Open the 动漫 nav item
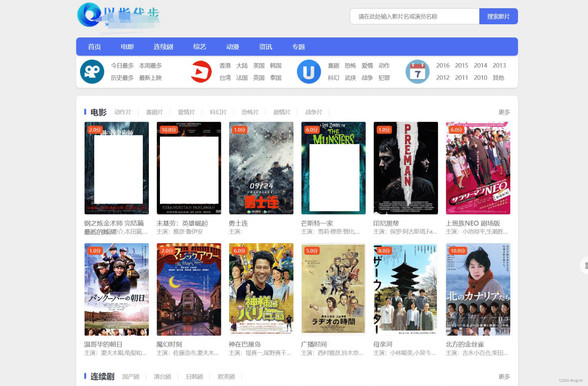The width and height of the screenshot is (588, 386). click(x=233, y=47)
